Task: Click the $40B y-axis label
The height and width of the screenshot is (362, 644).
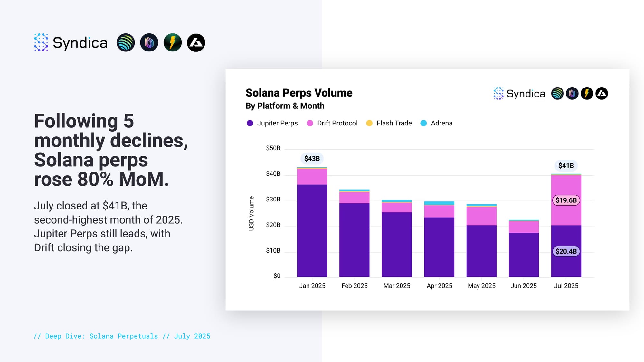Action: point(273,174)
